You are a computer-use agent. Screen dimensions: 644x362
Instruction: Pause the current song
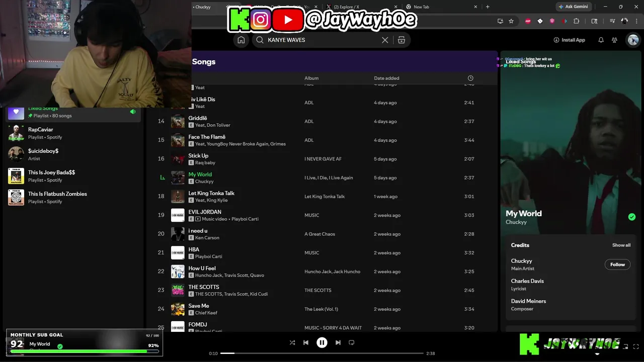[322, 342]
